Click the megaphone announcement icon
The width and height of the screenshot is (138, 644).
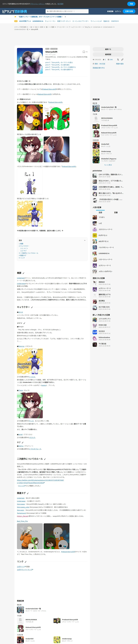click(x=15, y=17)
